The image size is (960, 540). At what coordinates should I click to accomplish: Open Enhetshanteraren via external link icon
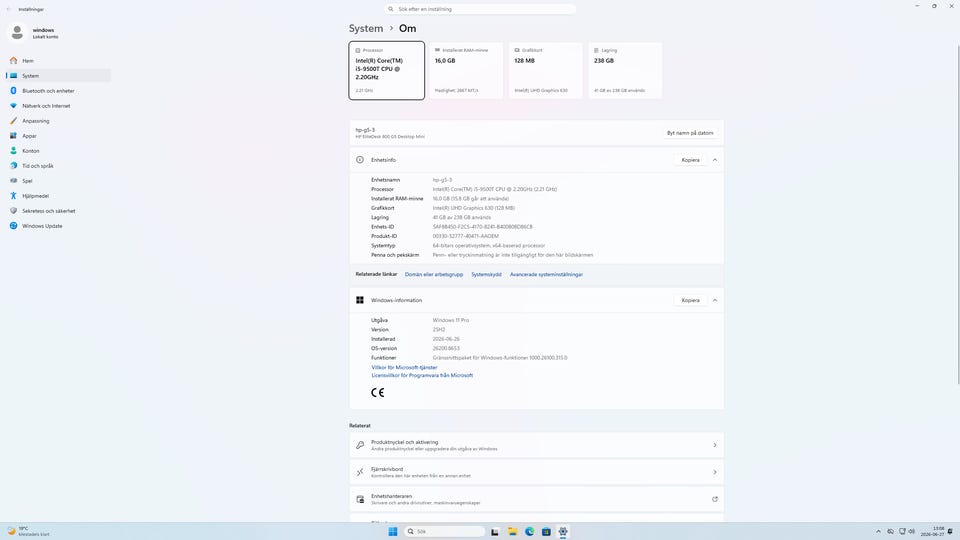pos(714,499)
